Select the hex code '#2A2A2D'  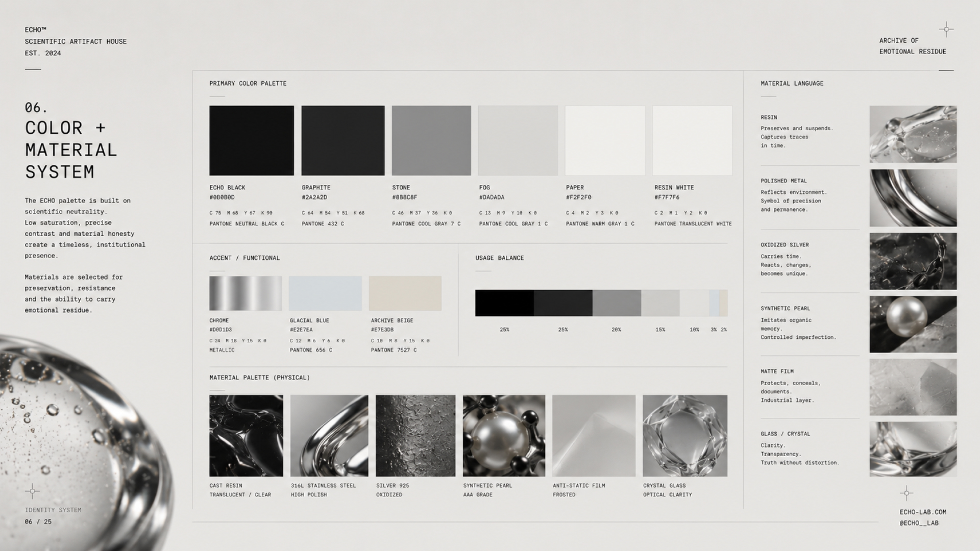click(x=314, y=197)
